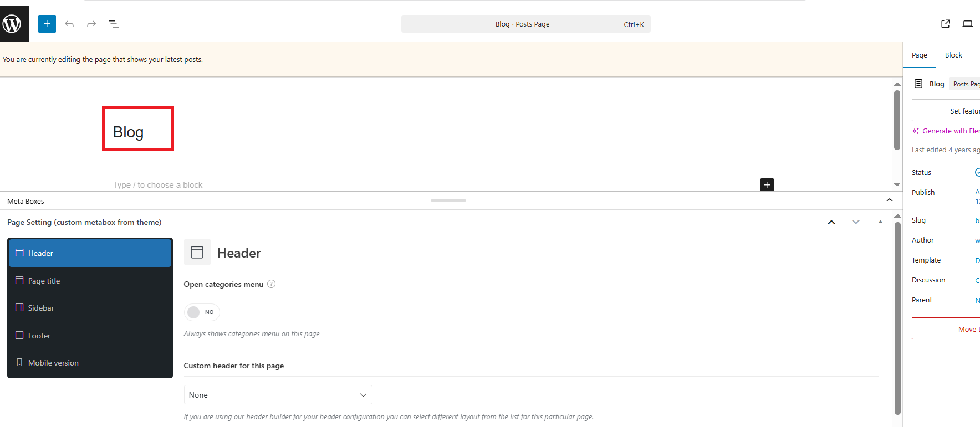Select the Page title settings tab
Screen dimensions: 980x427
[90, 281]
